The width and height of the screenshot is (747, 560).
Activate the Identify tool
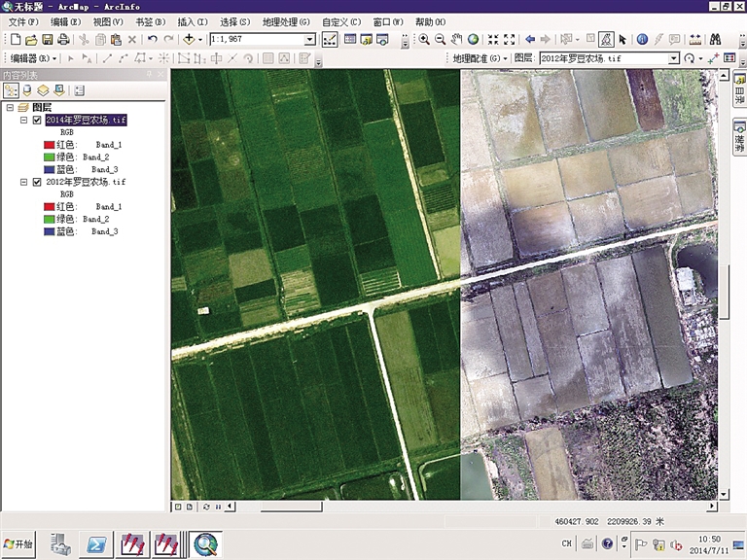(642, 40)
